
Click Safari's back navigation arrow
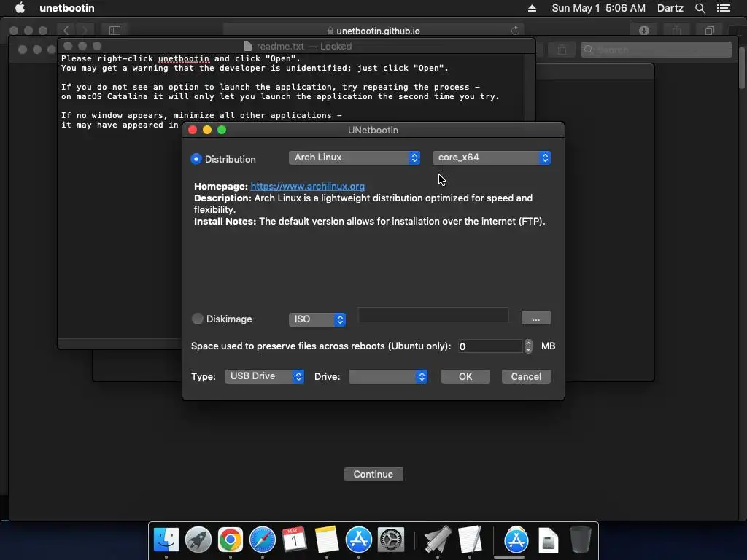(x=66, y=31)
